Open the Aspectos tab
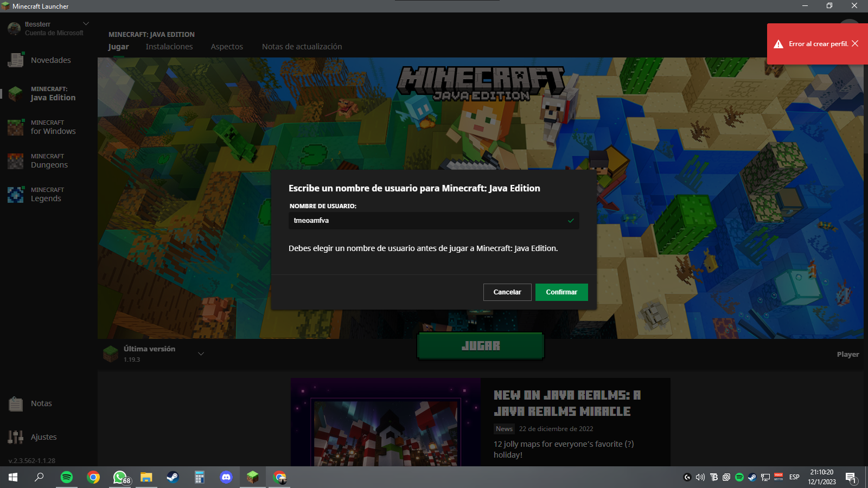 (227, 47)
